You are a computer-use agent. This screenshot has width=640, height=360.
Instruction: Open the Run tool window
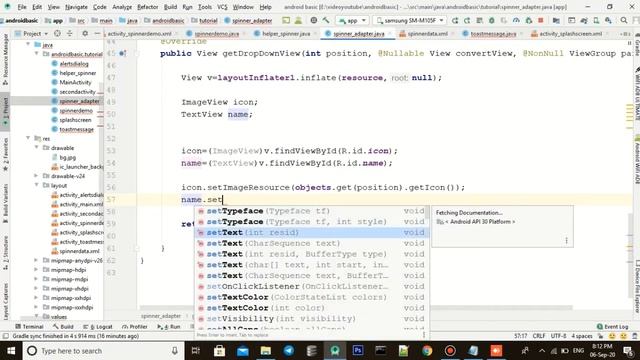169,327
